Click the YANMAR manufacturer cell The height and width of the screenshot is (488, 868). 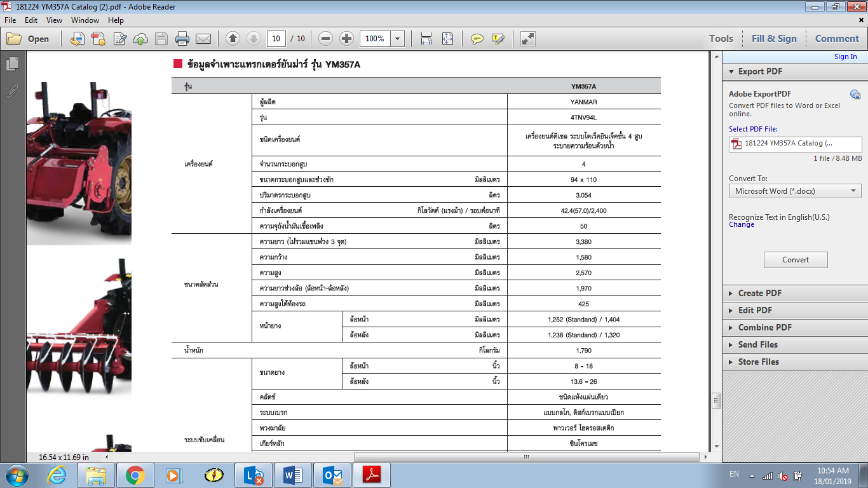tap(583, 102)
